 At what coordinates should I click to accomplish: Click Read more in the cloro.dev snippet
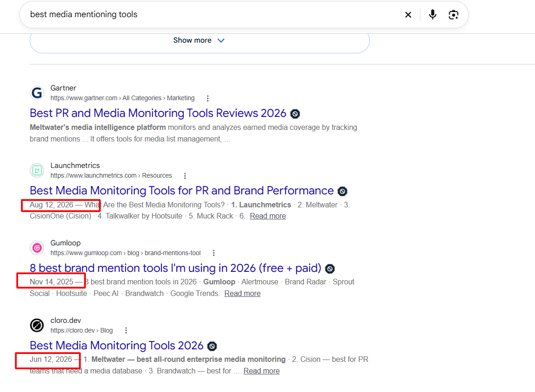pos(261,371)
